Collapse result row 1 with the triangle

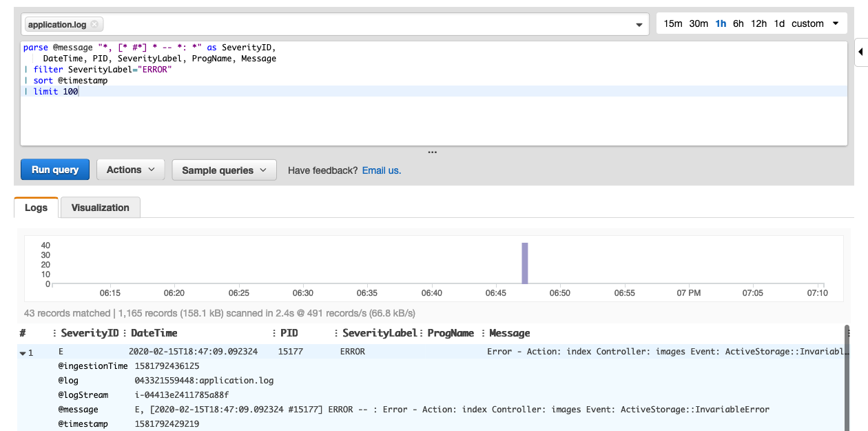(x=23, y=352)
